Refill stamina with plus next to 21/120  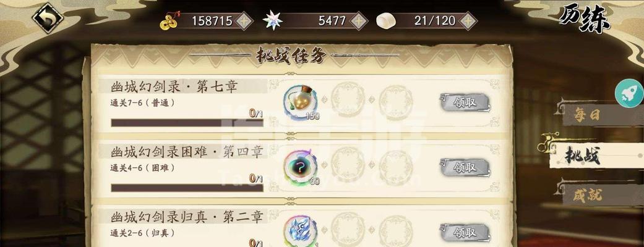(x=468, y=20)
